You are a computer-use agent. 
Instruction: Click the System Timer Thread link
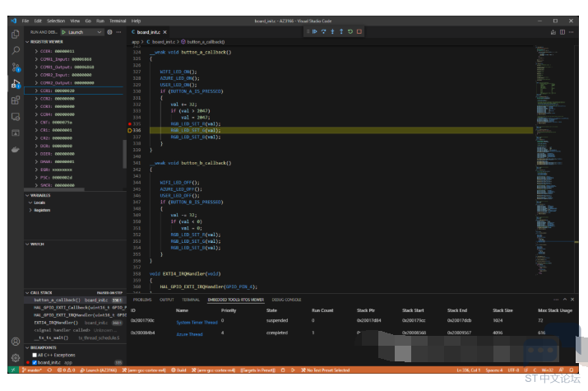(197, 323)
